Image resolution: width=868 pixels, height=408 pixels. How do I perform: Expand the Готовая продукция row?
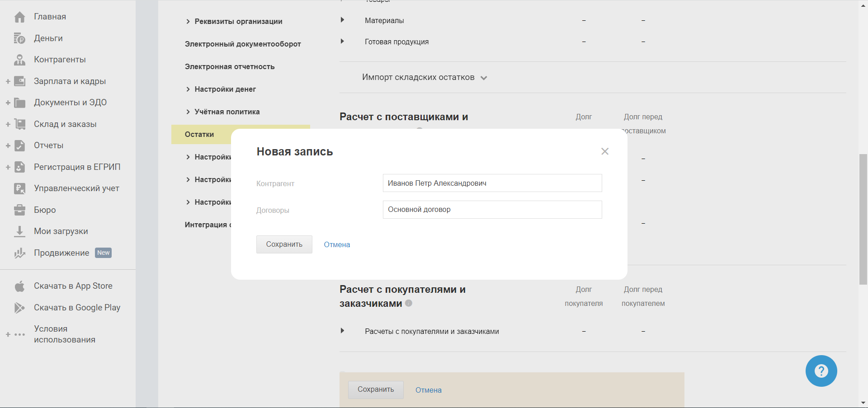(342, 41)
